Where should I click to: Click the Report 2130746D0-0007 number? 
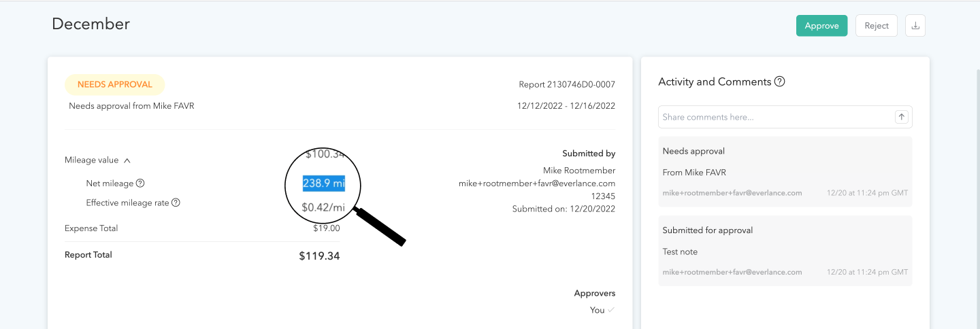click(x=566, y=85)
